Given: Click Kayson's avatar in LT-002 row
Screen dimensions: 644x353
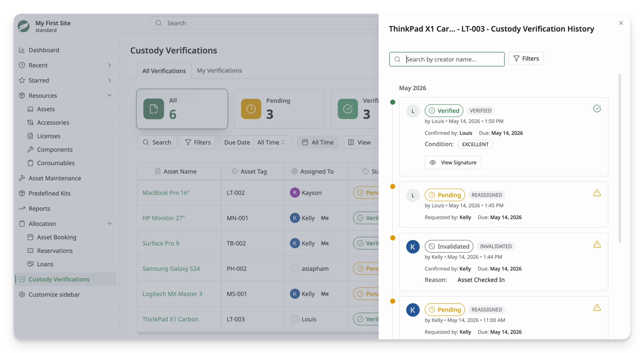Looking at the screenshot, I should (294, 193).
